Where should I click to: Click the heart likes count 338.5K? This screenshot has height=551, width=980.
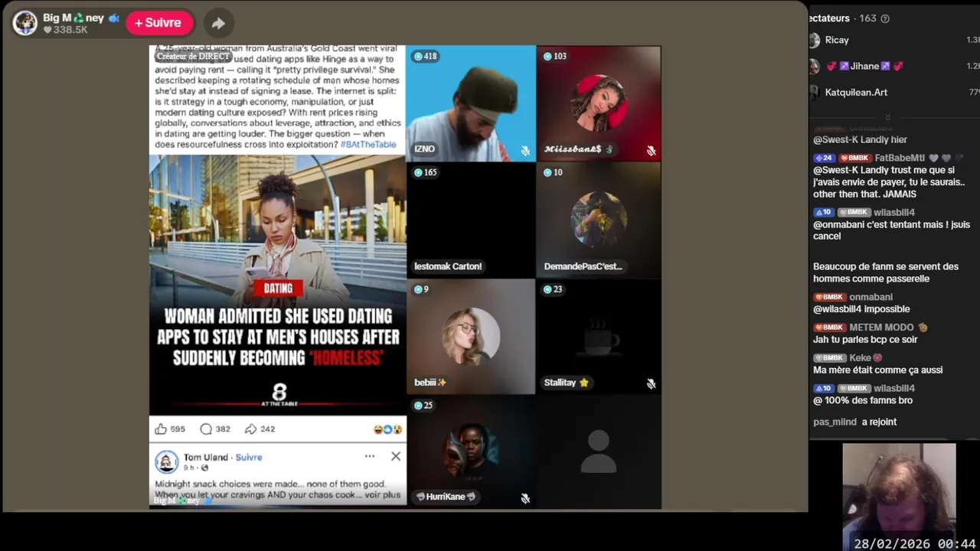64,30
